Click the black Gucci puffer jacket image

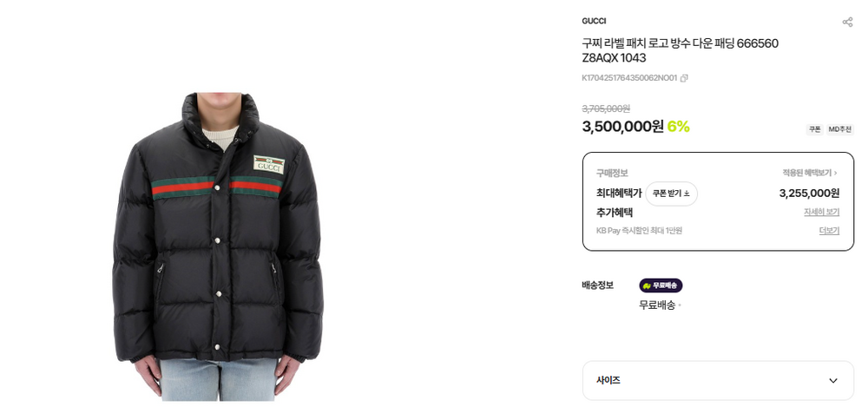click(218, 246)
